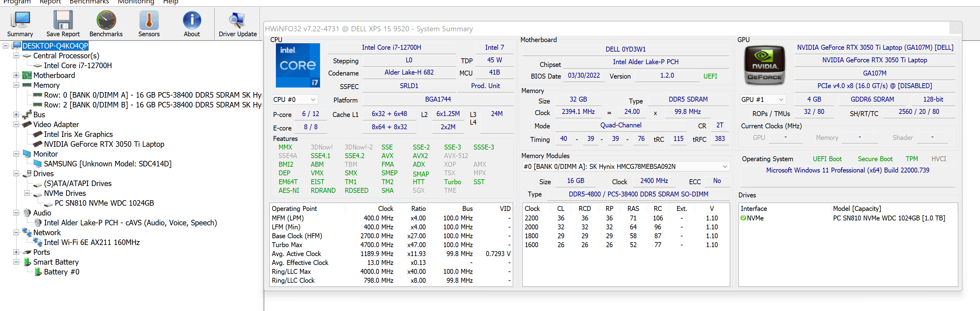This screenshot has width=980, height=311.
Task: Collapse the Smart Battery branch
Action: [x=16, y=262]
